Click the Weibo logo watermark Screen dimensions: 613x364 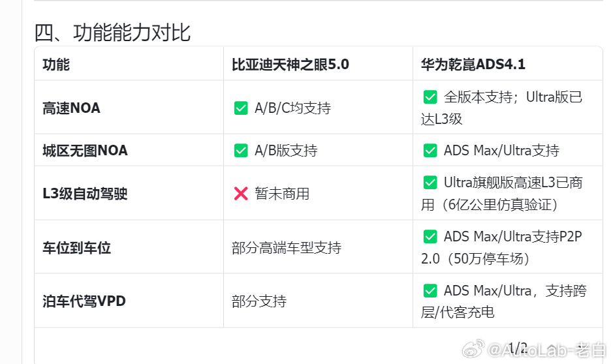point(474,350)
